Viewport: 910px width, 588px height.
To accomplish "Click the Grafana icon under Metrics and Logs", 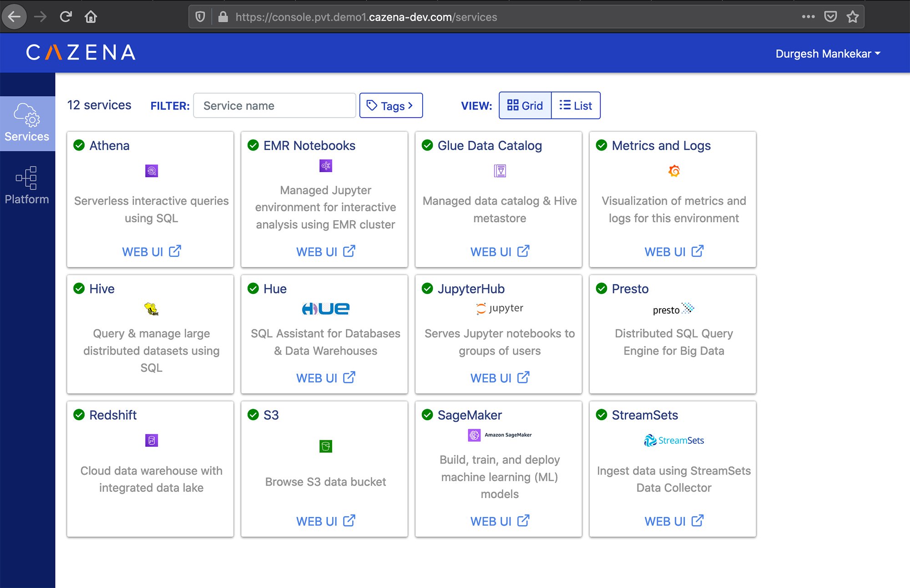I will (673, 171).
